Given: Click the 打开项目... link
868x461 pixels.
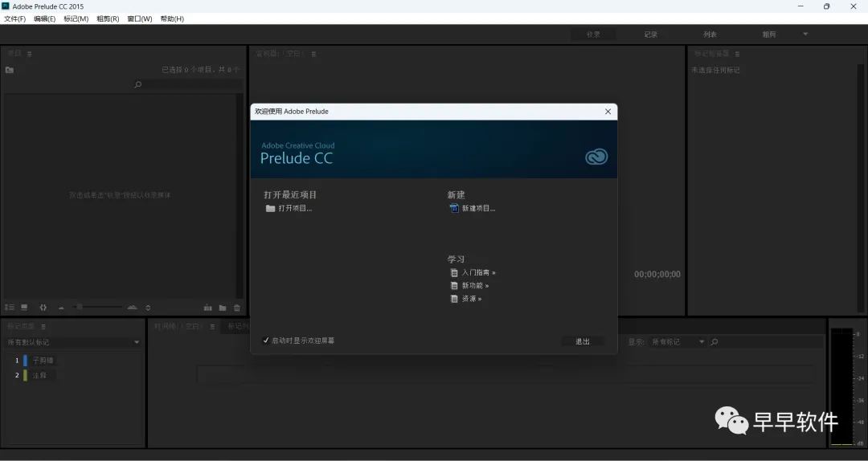Looking at the screenshot, I should coord(295,209).
